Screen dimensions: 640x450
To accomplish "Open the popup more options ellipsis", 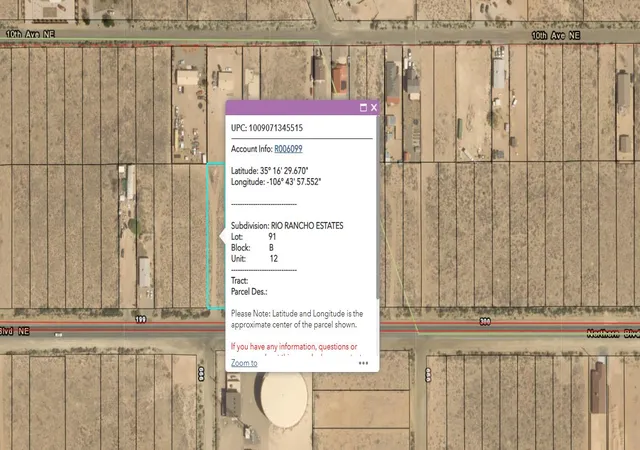I will pyautogui.click(x=363, y=363).
